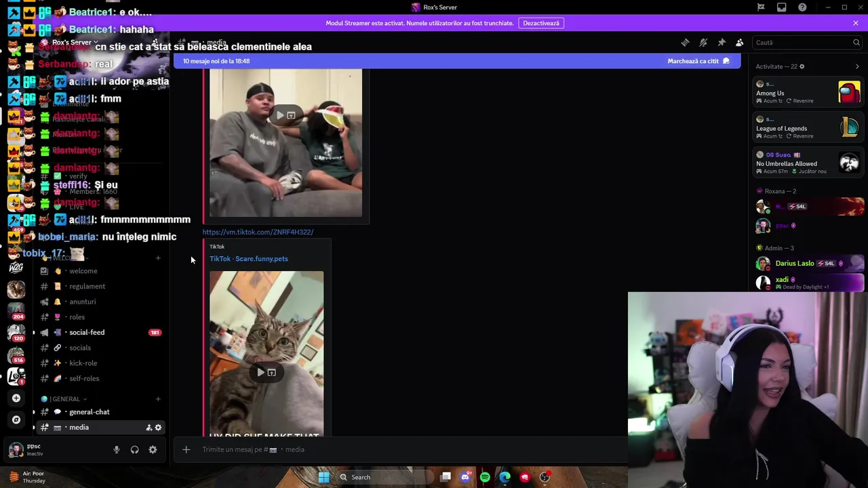The height and width of the screenshot is (488, 868).
Task: Open edit channel gear on media
Action: (x=158, y=428)
